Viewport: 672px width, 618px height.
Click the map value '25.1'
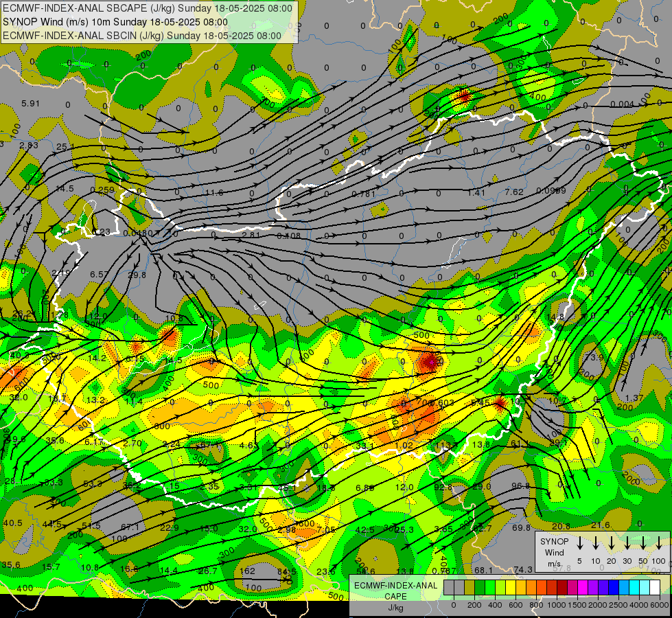65,147
